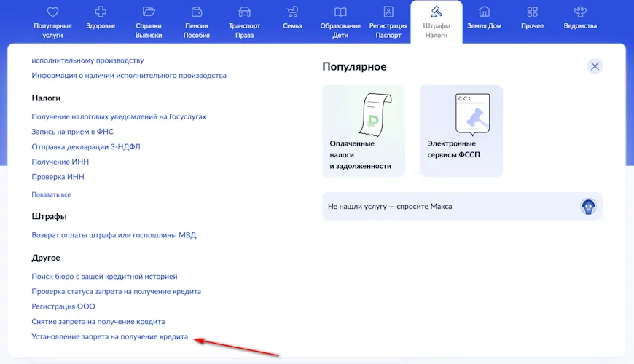634x364 pixels.
Task: Switch to Популярные услуги tab label
Action: pos(52,31)
